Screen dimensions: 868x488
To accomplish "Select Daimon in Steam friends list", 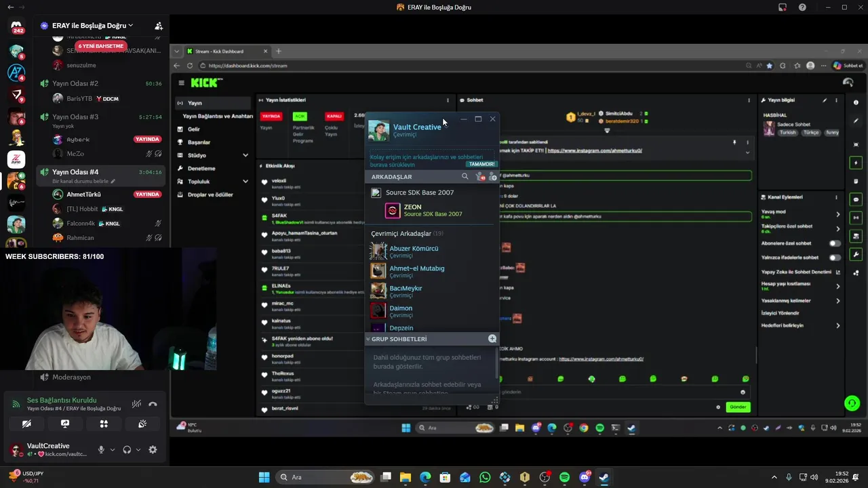I will 431,311.
